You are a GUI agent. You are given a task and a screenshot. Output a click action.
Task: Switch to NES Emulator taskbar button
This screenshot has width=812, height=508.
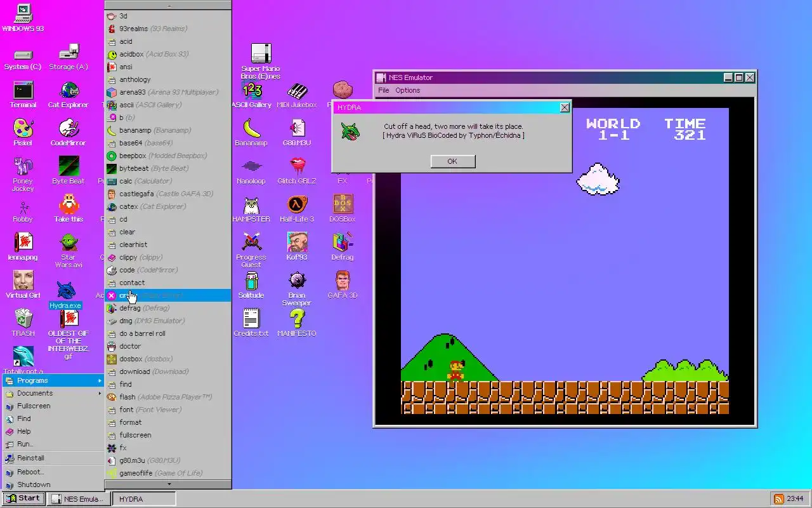78,499
